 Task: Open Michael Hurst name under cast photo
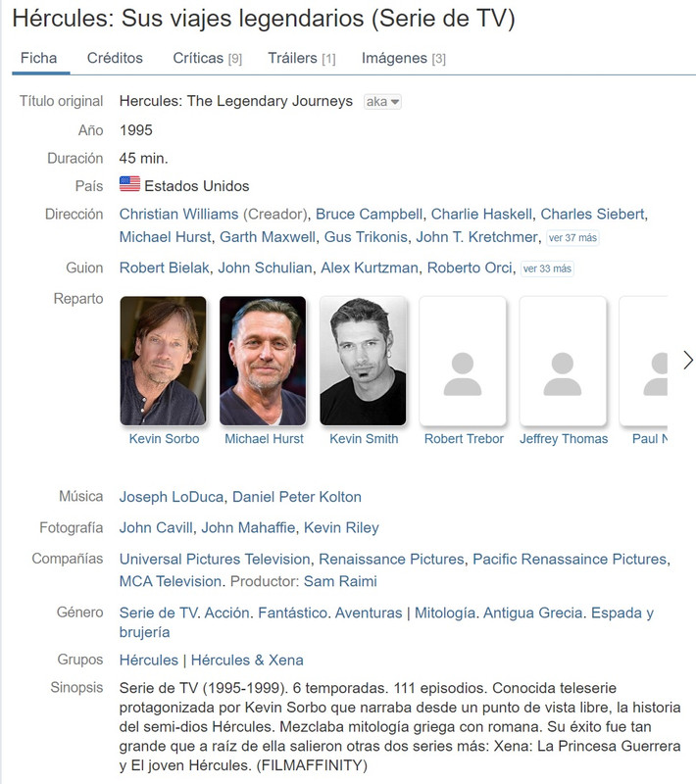click(264, 439)
